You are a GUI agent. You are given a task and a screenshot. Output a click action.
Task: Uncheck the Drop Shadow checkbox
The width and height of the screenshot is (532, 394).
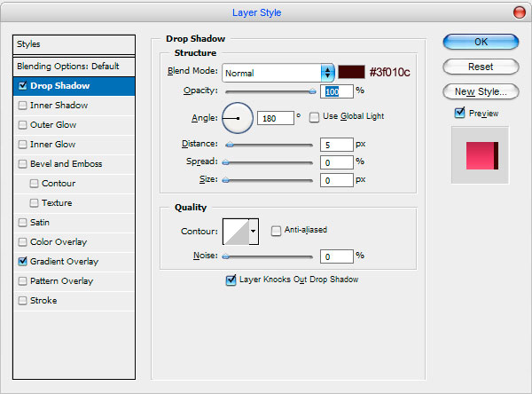click(x=23, y=85)
